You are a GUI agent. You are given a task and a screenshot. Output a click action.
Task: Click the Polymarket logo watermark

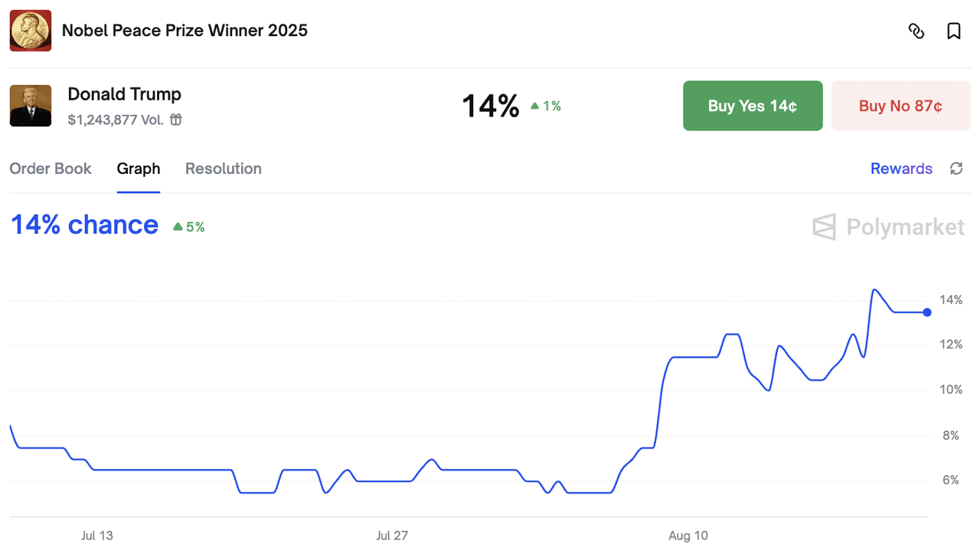tap(888, 227)
